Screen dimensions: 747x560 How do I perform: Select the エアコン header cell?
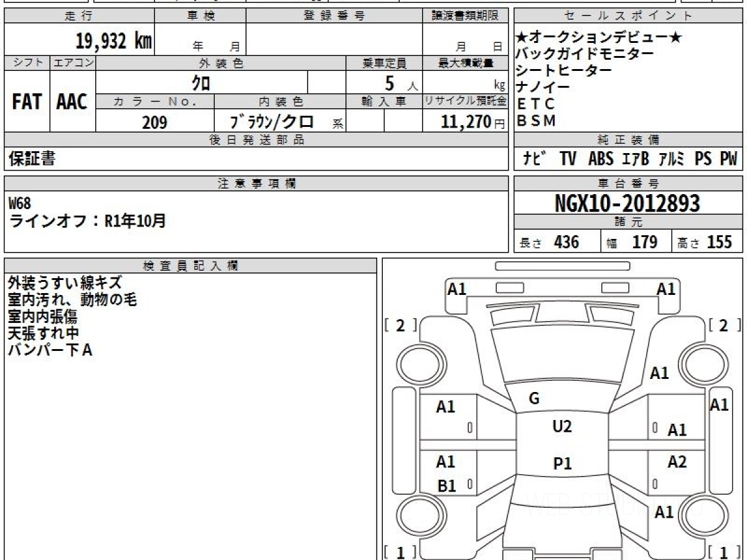tap(73, 63)
